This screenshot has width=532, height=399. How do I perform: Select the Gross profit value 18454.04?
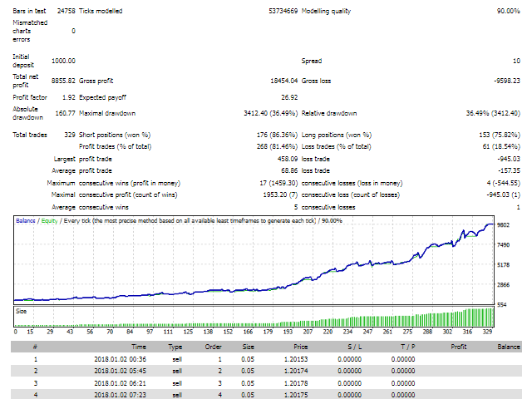point(284,81)
